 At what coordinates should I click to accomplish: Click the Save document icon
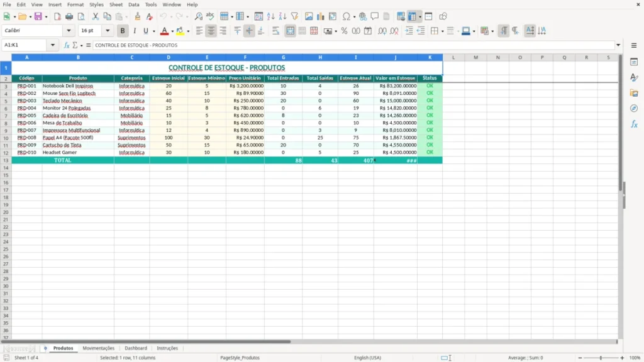pyautogui.click(x=38, y=16)
